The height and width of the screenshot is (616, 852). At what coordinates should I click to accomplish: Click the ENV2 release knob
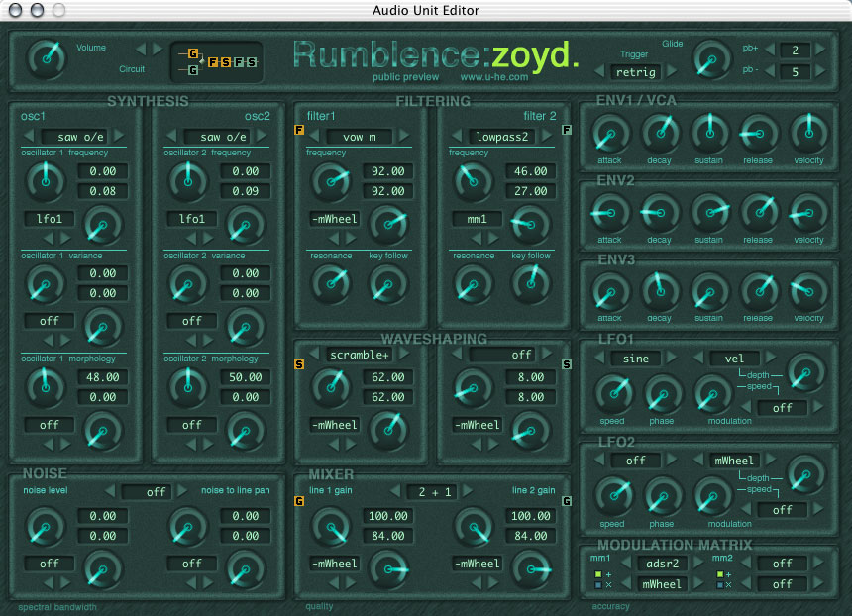pyautogui.click(x=759, y=213)
